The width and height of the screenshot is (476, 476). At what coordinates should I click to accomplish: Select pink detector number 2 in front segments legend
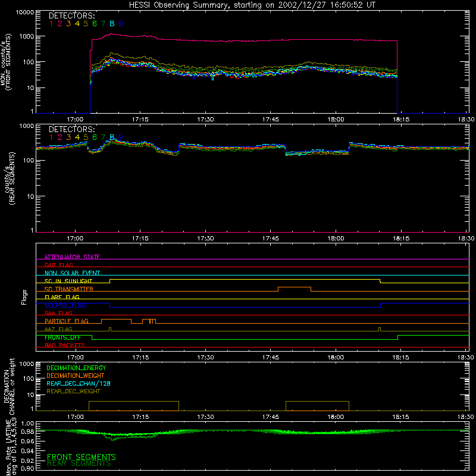coord(60,24)
